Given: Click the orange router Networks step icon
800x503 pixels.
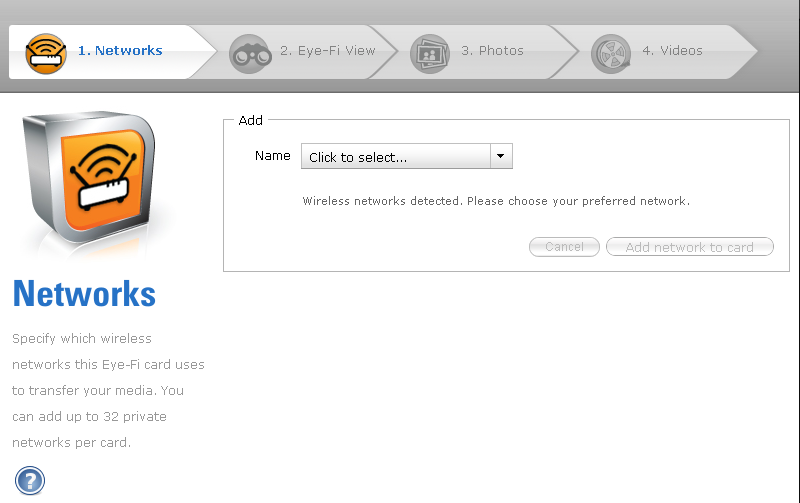Looking at the screenshot, I should point(46,54).
